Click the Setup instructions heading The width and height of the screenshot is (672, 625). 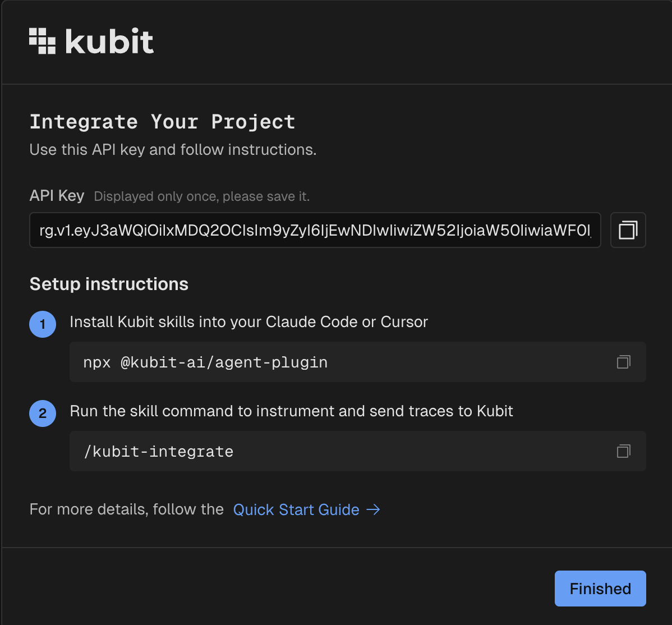tap(109, 284)
